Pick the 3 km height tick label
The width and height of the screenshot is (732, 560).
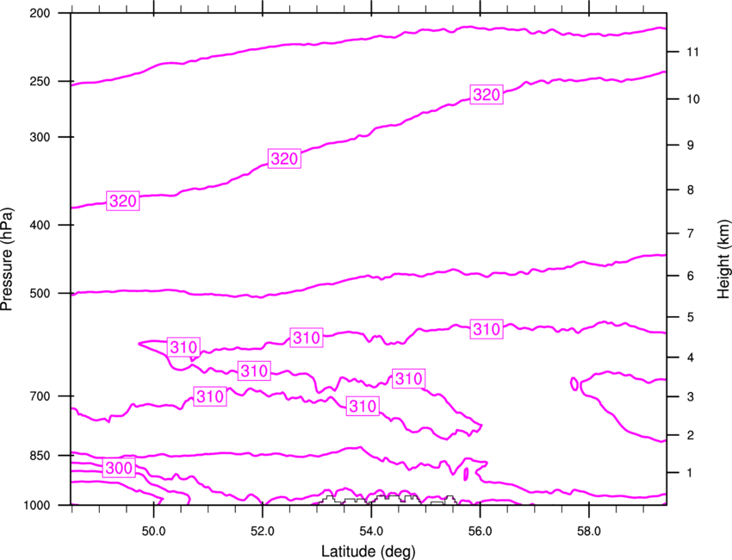click(691, 397)
